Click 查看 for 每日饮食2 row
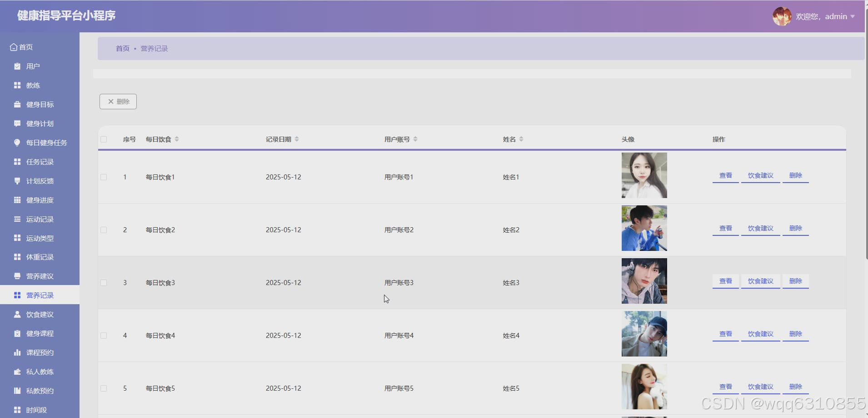Image resolution: width=868 pixels, height=418 pixels. 726,228
